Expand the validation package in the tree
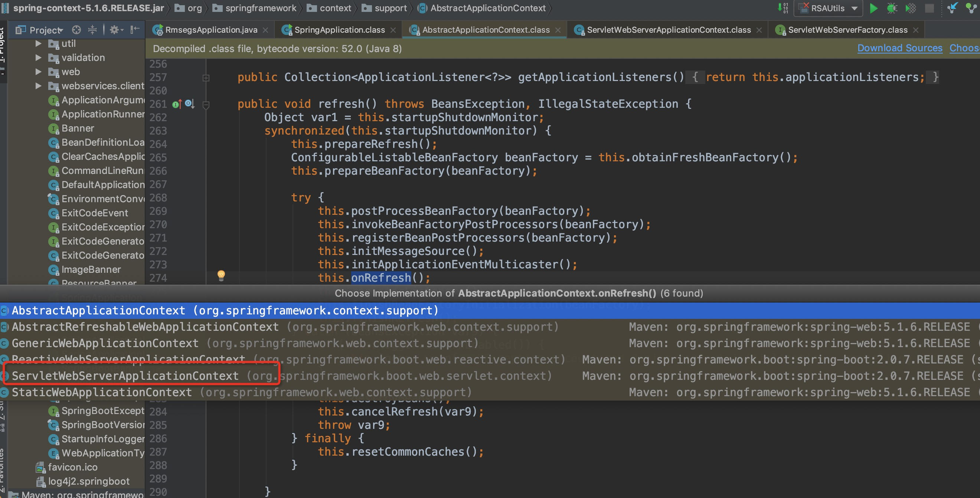The height and width of the screenshot is (498, 980). [38, 58]
